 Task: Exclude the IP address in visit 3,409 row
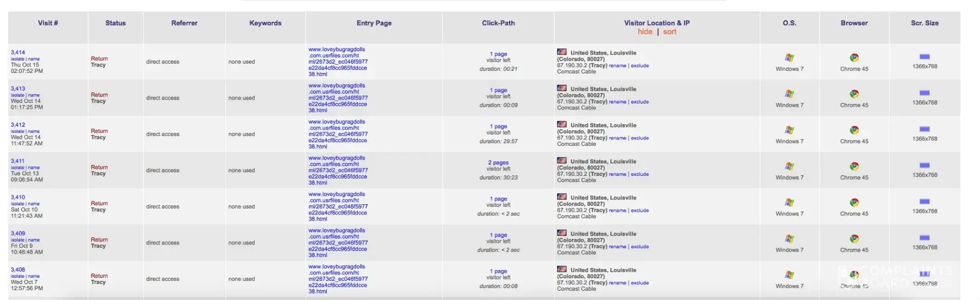[x=640, y=247]
